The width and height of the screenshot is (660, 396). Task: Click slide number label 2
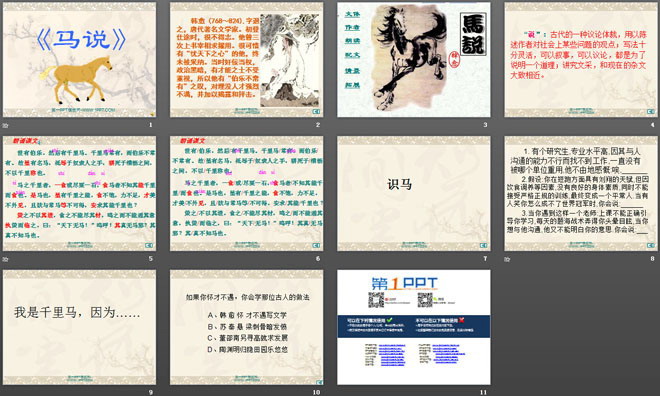pos(318,125)
